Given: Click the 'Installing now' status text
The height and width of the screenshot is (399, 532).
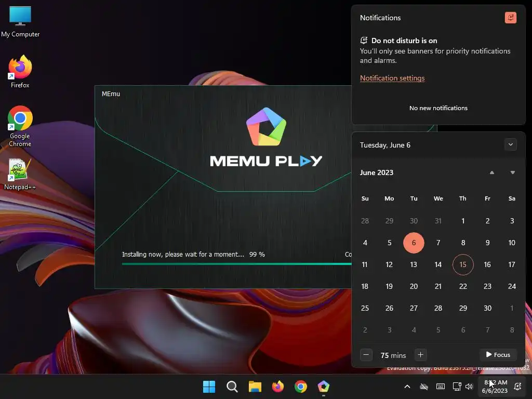Looking at the screenshot, I should pyautogui.click(x=183, y=255).
